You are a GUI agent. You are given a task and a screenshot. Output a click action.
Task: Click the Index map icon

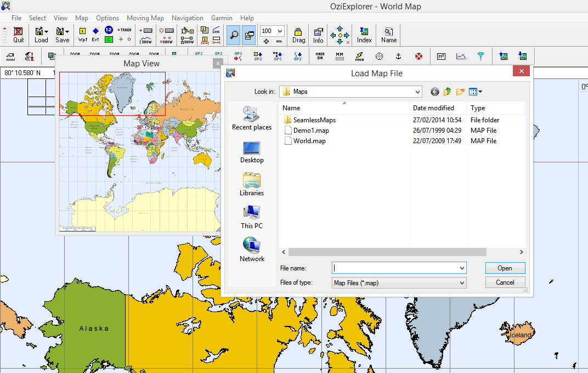pyautogui.click(x=364, y=35)
